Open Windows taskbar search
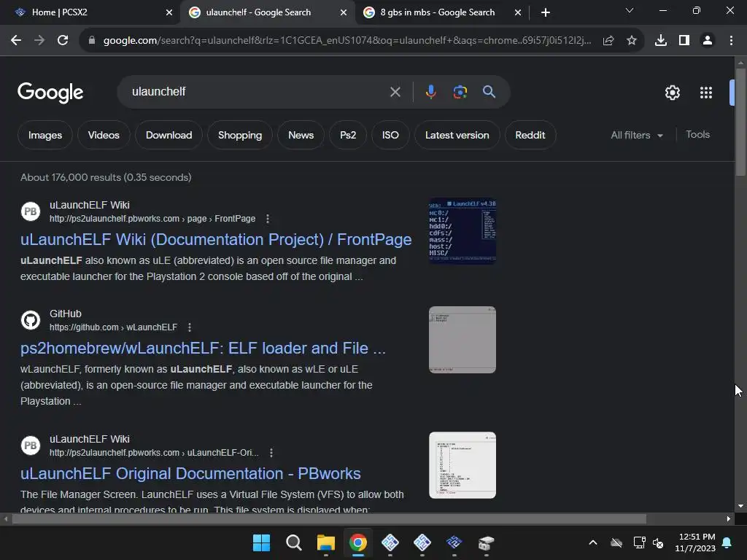The width and height of the screenshot is (747, 560). click(294, 542)
